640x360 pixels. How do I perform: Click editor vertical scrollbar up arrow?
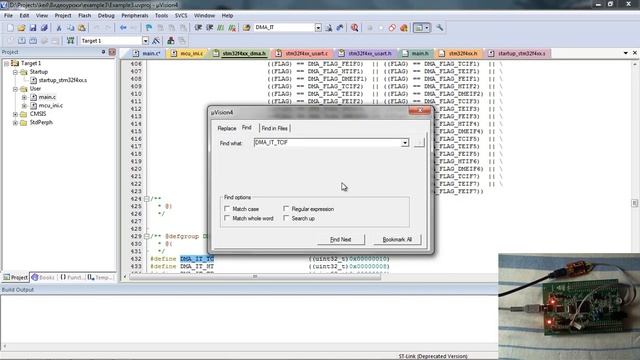[x=635, y=64]
